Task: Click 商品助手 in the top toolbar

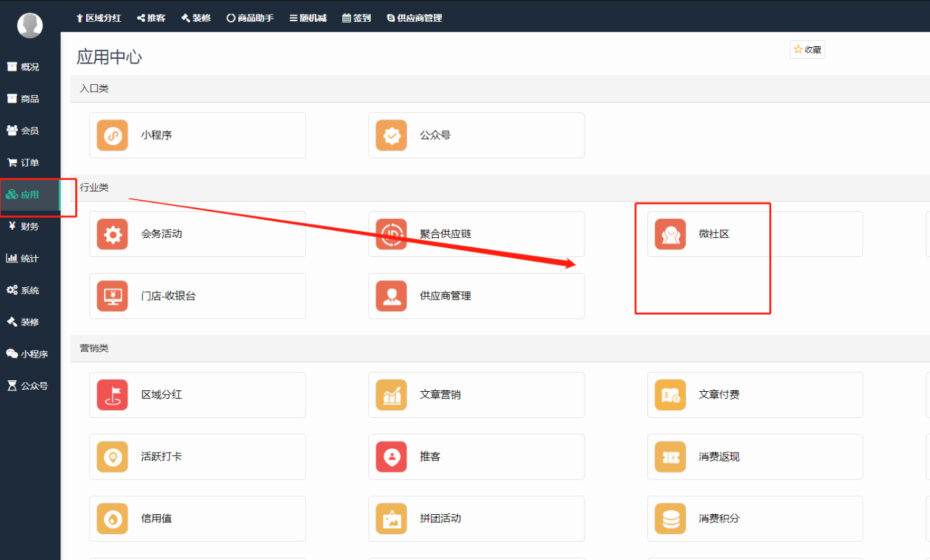Action: tap(250, 18)
